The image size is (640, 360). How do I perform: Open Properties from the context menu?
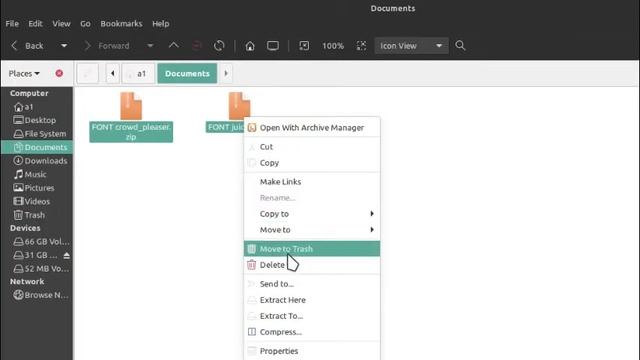[312, 351]
